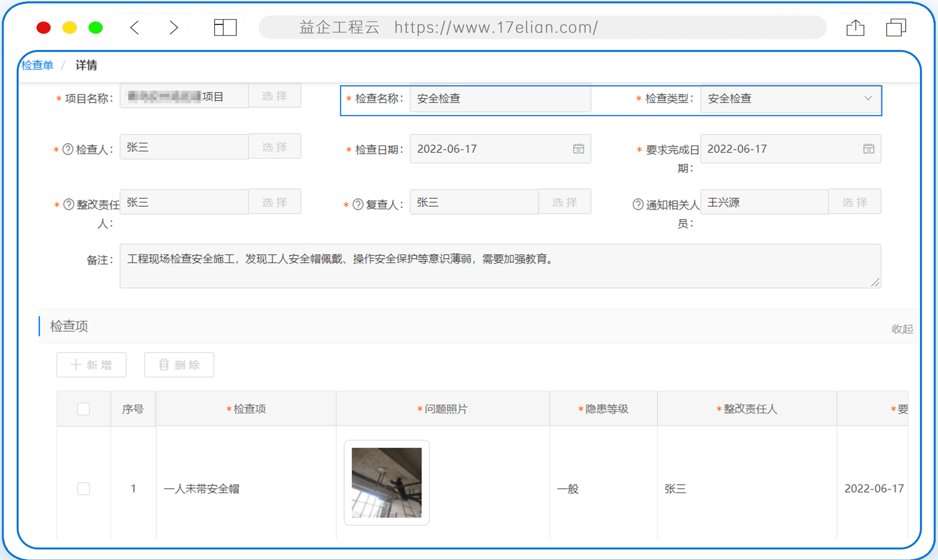Click the 序号 column header

[x=133, y=409]
